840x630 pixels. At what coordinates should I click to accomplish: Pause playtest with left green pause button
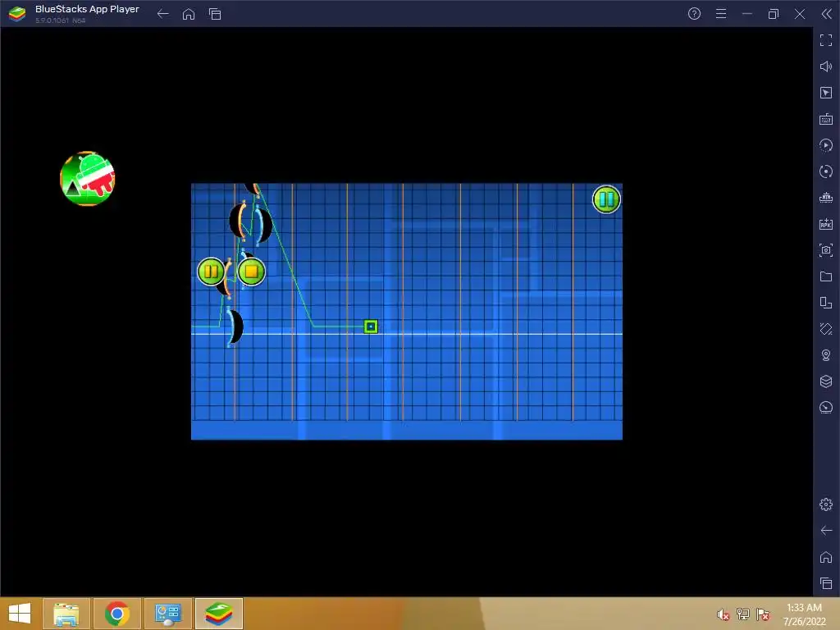pyautogui.click(x=211, y=272)
